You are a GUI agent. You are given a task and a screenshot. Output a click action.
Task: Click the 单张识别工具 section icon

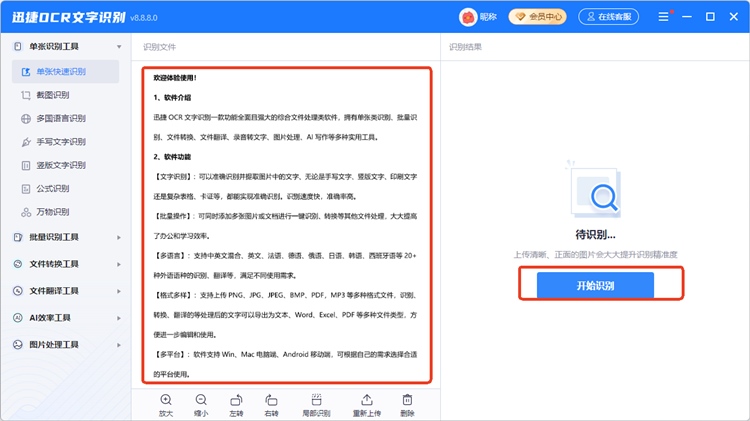(18, 46)
